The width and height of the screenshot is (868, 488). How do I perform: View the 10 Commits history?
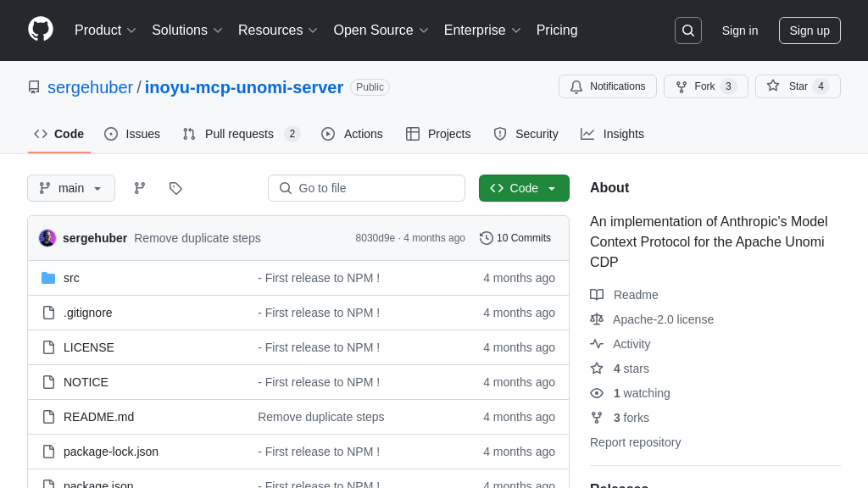515,238
